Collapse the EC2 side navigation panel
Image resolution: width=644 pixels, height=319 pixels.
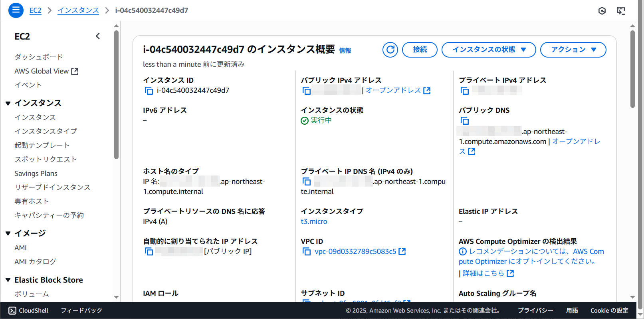(x=98, y=36)
